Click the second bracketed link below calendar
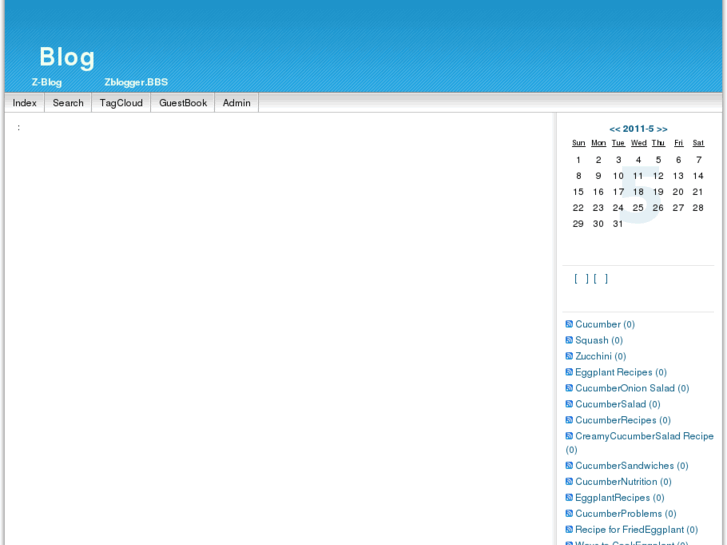This screenshot has width=727, height=545. pyautogui.click(x=600, y=278)
